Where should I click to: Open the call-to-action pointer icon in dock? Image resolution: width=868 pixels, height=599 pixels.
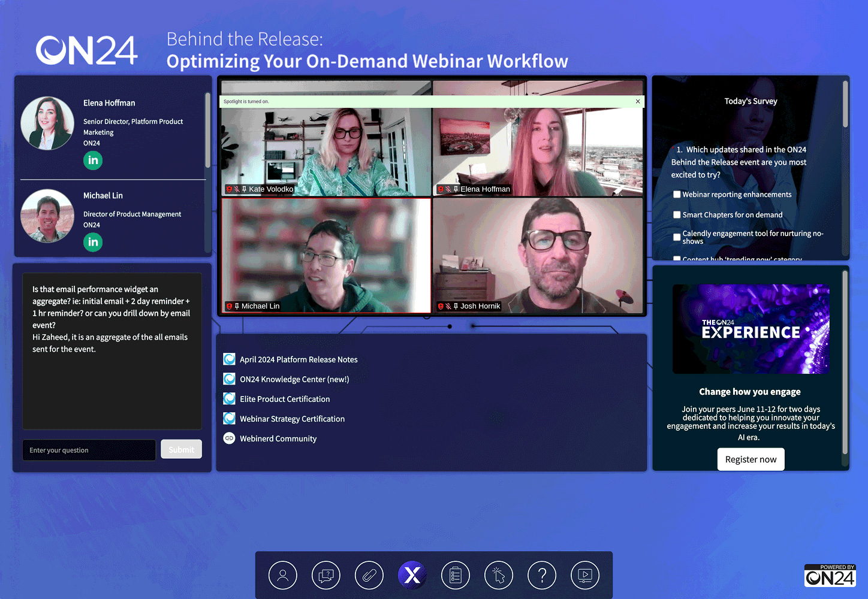pos(499,576)
